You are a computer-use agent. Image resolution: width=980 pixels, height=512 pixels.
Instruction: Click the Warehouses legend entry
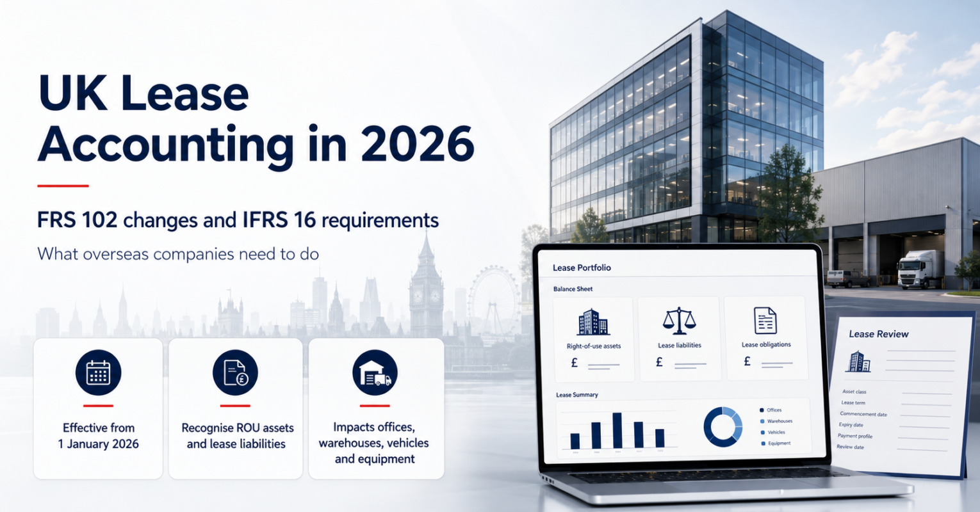(x=776, y=421)
